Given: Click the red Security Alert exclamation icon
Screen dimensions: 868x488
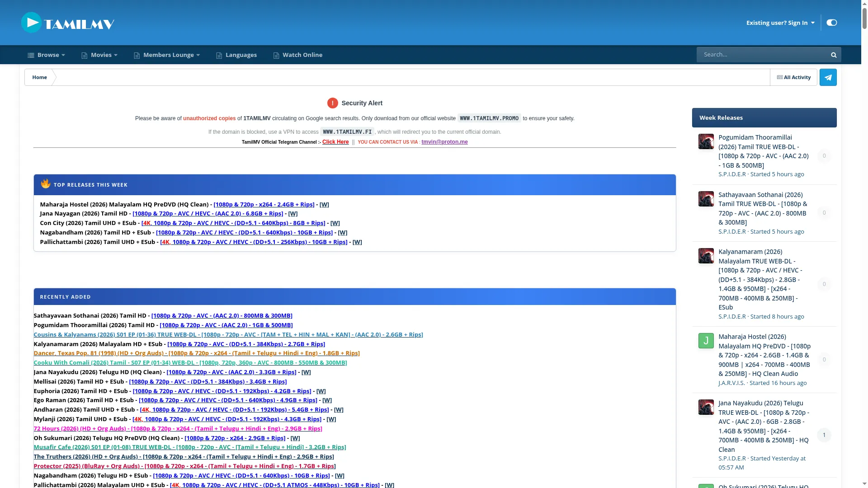Looking at the screenshot, I should (x=332, y=103).
